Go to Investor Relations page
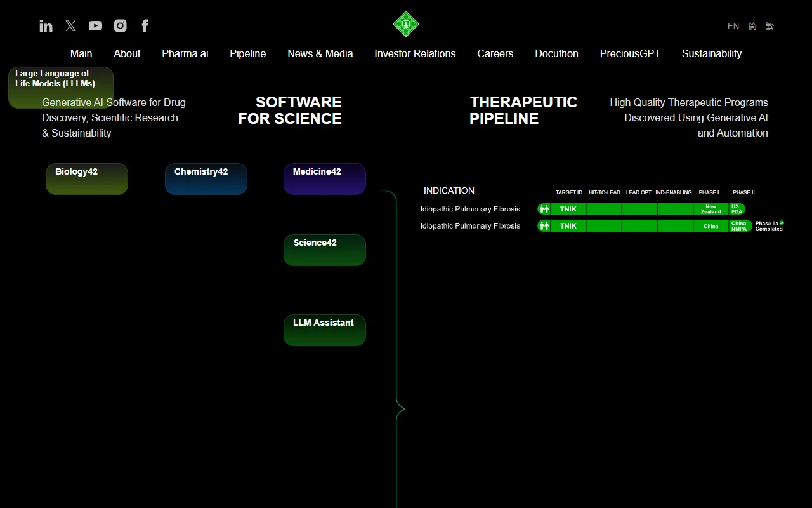The image size is (812, 508). [415, 53]
